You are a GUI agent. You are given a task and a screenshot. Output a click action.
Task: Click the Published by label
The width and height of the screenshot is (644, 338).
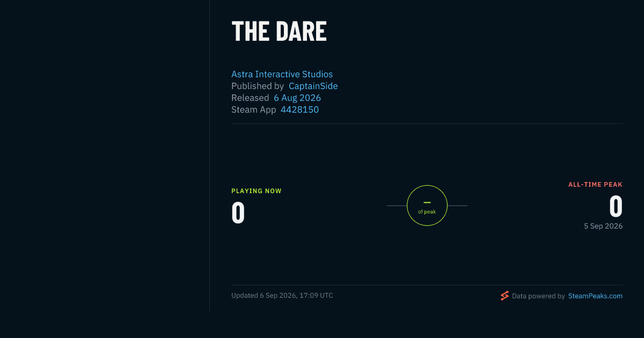click(x=258, y=86)
